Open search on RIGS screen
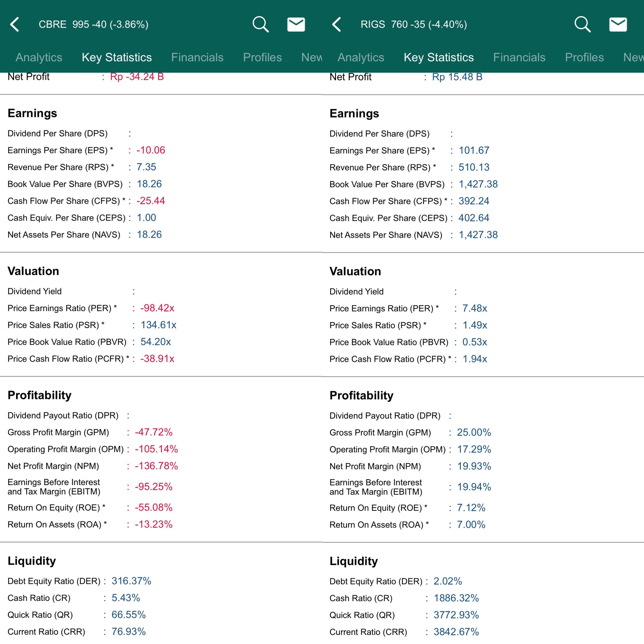 pyautogui.click(x=582, y=24)
